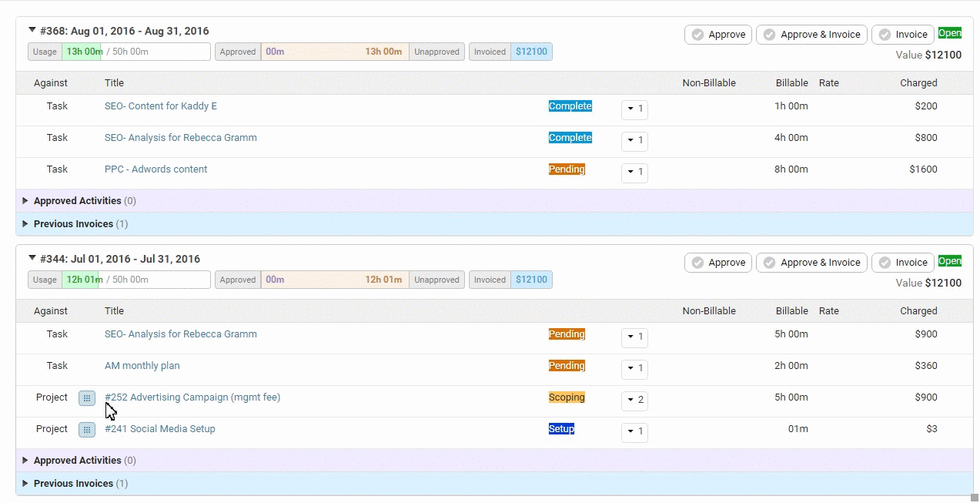The width and height of the screenshot is (980, 503).
Task: Open #241 Social Media Setup project link
Action: point(160,429)
